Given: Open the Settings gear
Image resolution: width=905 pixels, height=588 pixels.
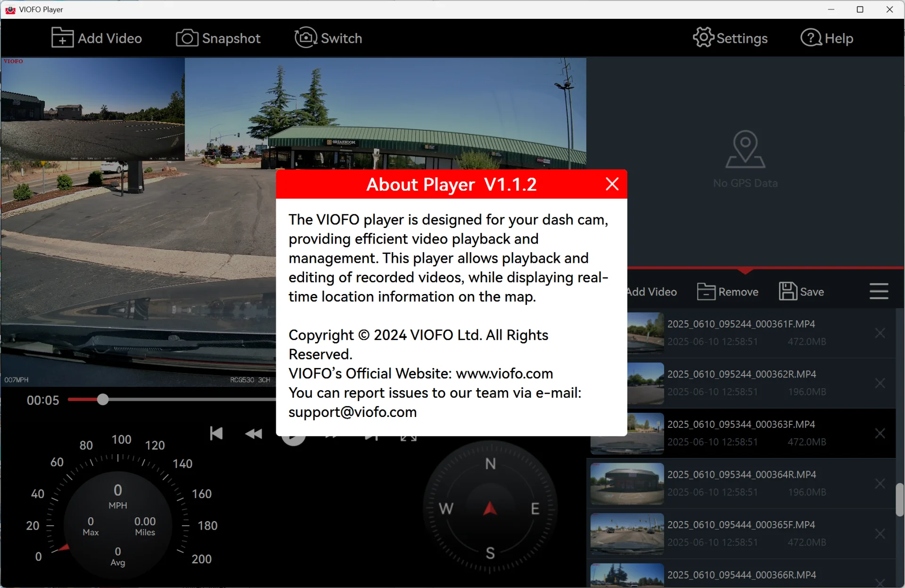Looking at the screenshot, I should click(730, 38).
